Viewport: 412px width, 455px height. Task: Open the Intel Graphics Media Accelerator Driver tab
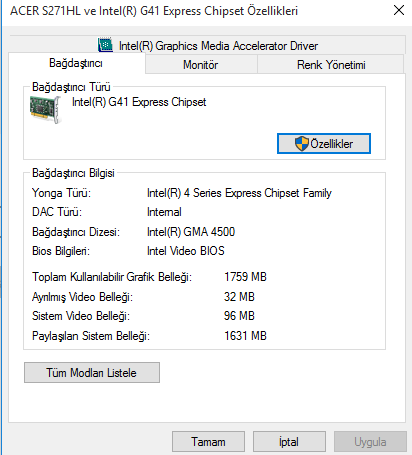tap(207, 45)
